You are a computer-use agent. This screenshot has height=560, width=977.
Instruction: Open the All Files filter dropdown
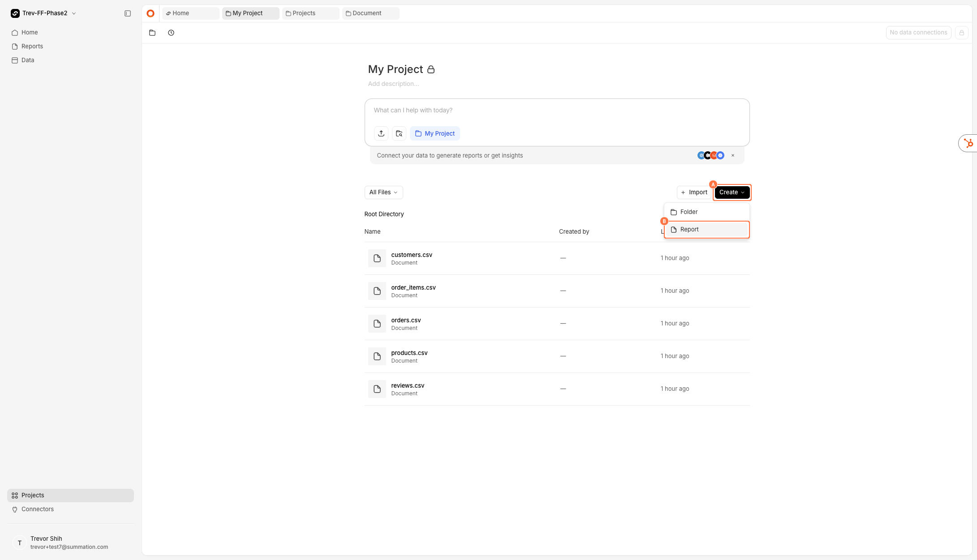point(384,192)
